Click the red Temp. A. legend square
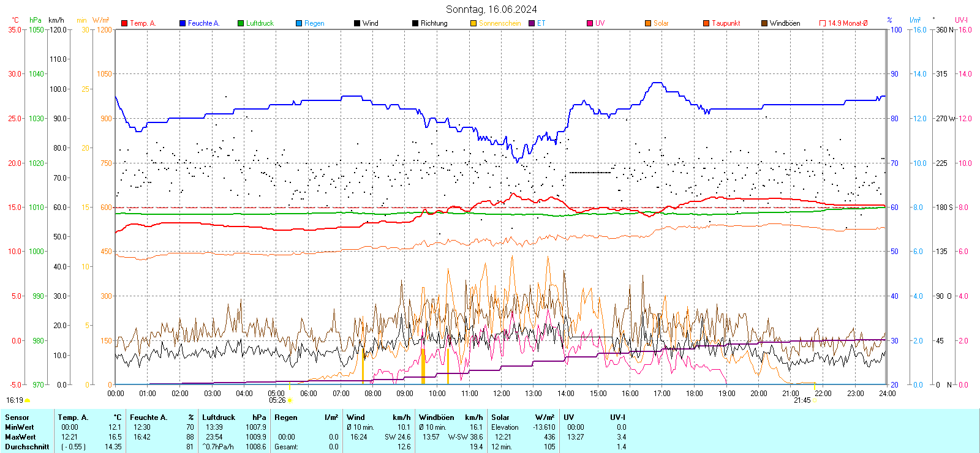Viewport: 980px width, 453px height. click(124, 23)
